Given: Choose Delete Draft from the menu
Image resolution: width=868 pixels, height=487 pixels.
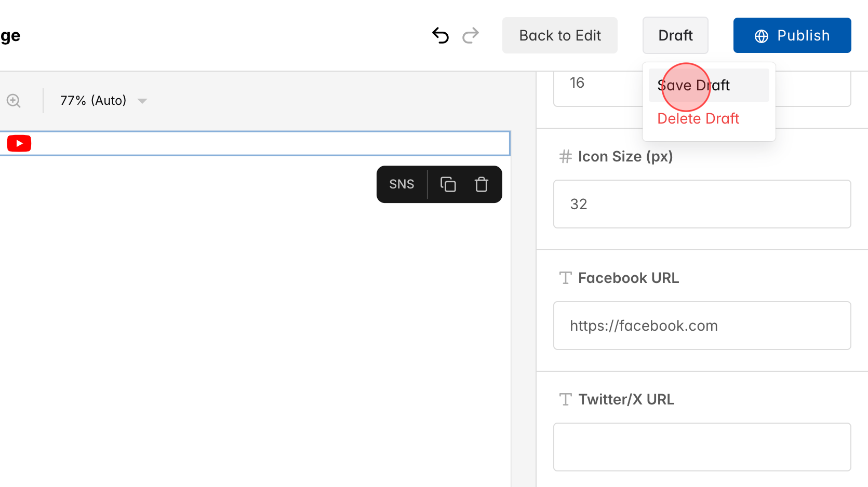Looking at the screenshot, I should click(698, 118).
